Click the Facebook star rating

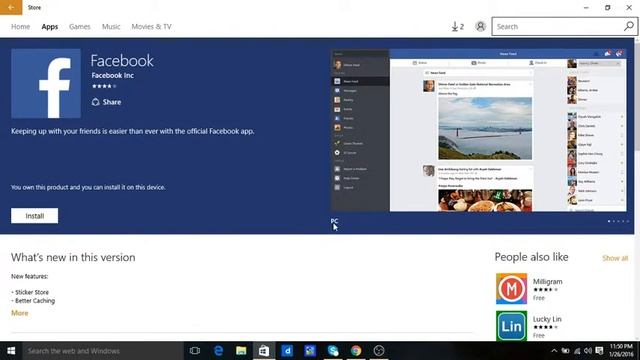104,86
